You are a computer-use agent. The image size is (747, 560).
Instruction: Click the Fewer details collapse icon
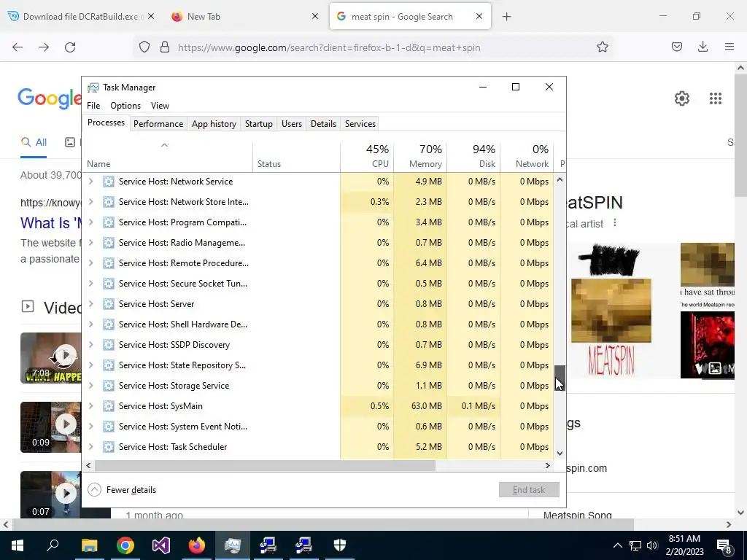pos(94,489)
